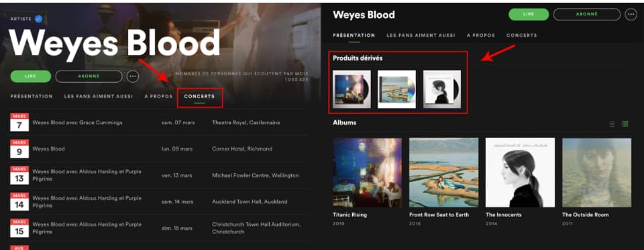Click the ABONNÉ button in left panel
This screenshot has height=250, width=644.
(89, 77)
